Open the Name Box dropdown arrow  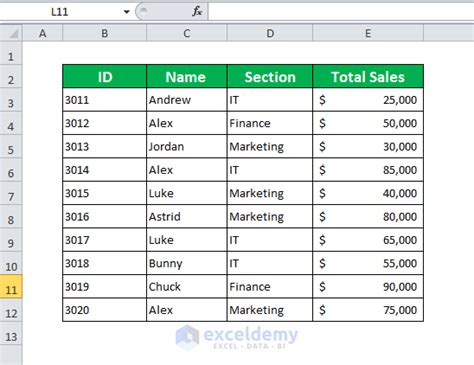click(126, 12)
